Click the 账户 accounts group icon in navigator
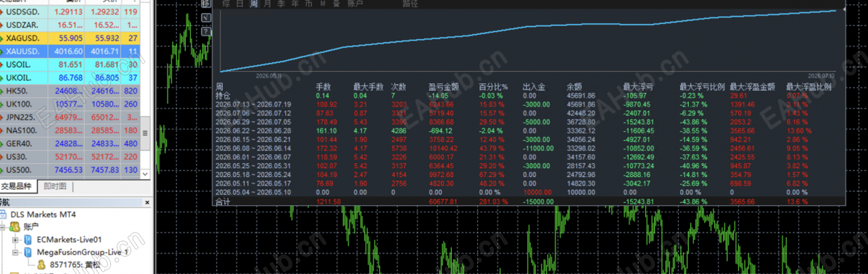The height and width of the screenshot is (274, 868). (x=15, y=227)
